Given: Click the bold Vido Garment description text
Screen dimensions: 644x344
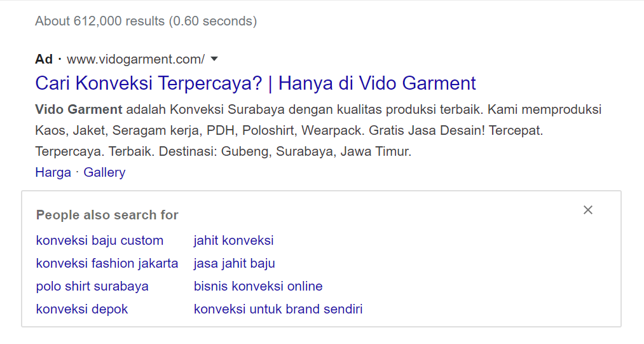Looking at the screenshot, I should tap(79, 109).
